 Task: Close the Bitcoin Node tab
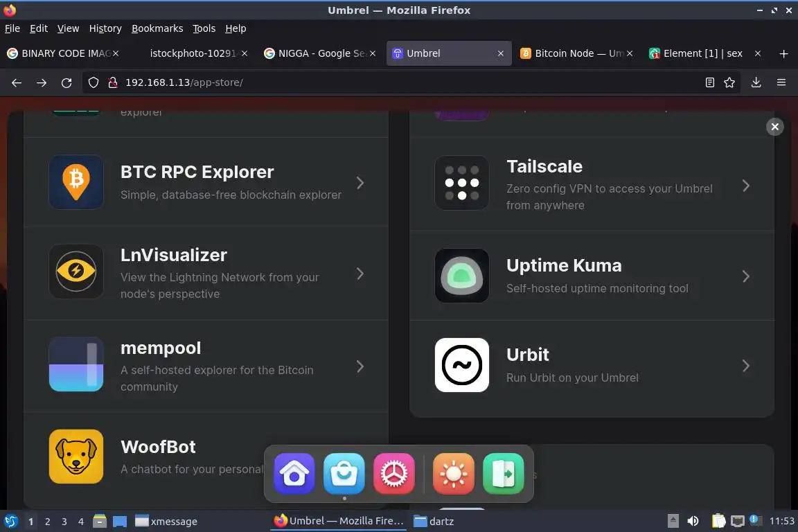630,53
